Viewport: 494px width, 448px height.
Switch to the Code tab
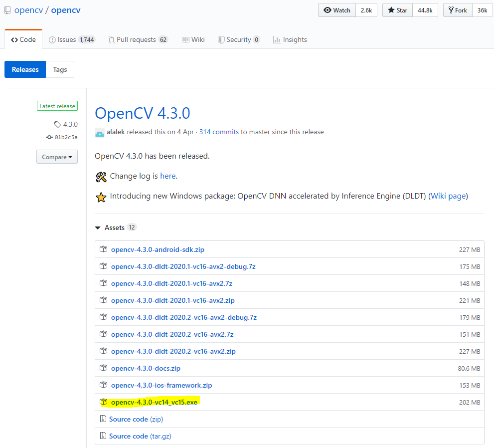(23, 39)
